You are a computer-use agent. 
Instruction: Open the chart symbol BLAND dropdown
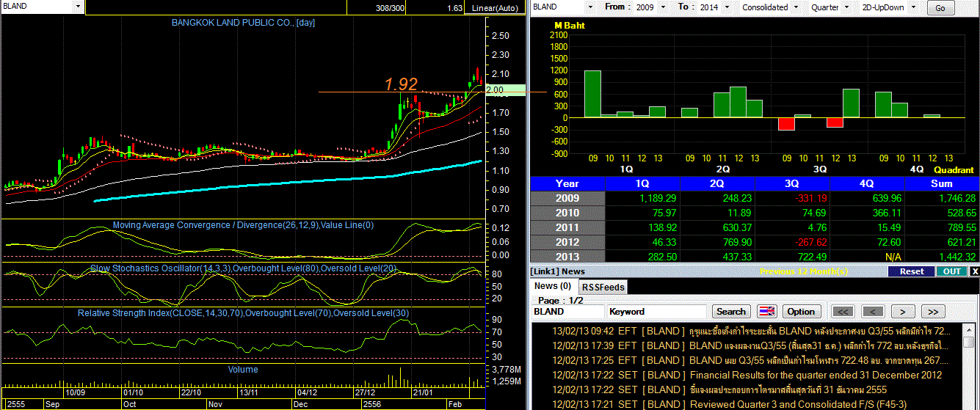click(x=79, y=6)
